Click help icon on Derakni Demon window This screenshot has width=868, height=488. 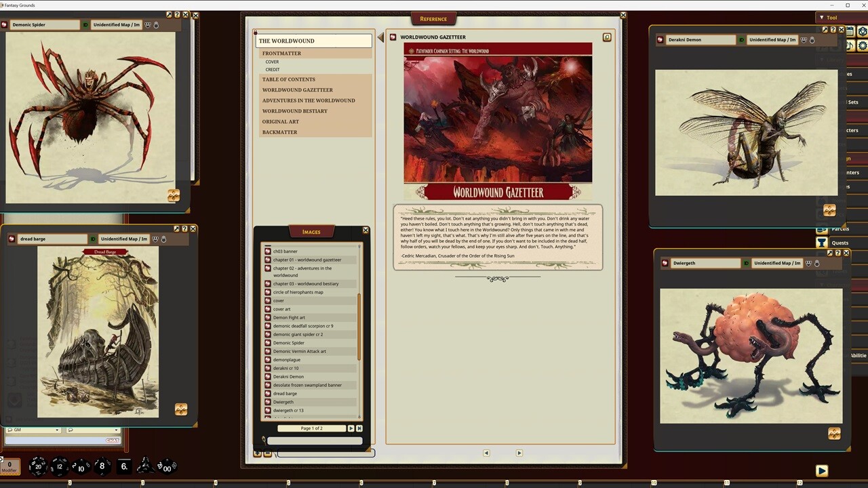point(833,30)
